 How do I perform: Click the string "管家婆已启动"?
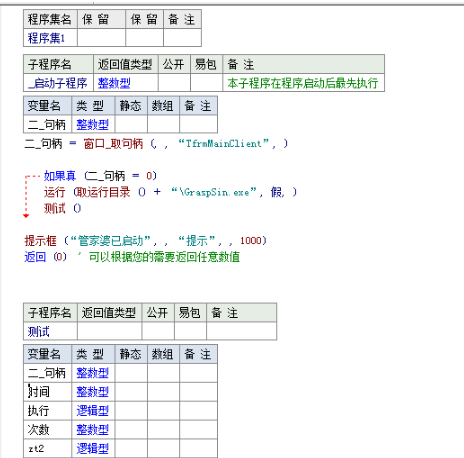(x=110, y=241)
